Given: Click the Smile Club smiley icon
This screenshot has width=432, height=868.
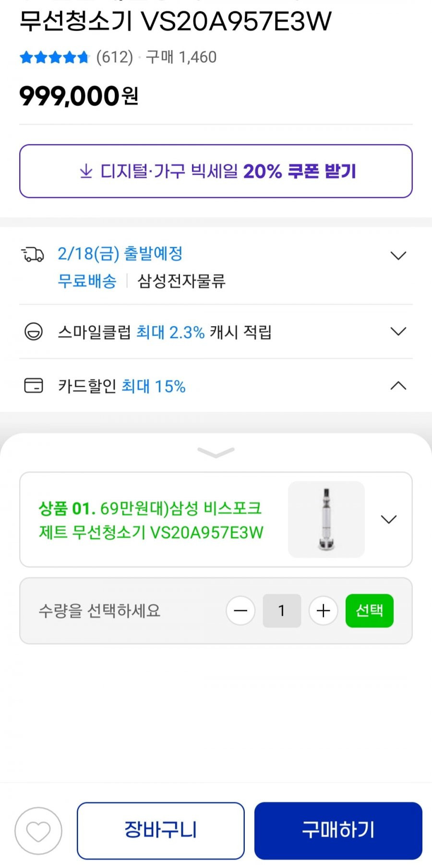Looking at the screenshot, I should [x=34, y=331].
